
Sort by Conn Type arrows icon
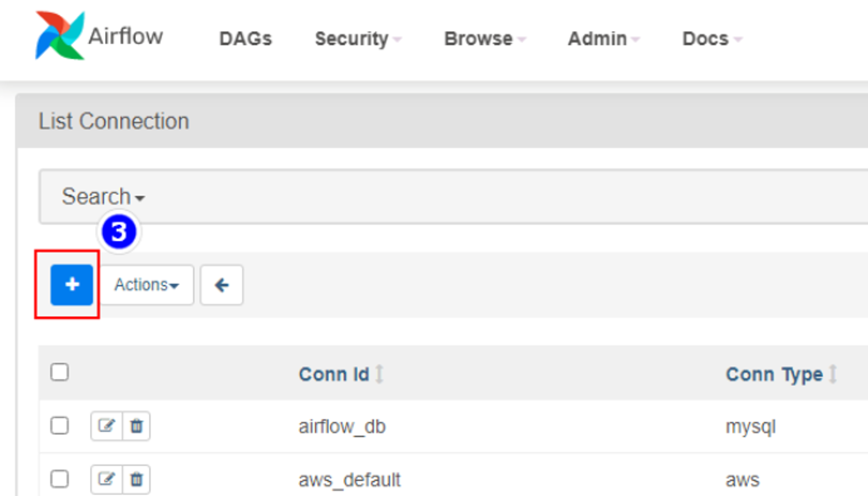coord(833,374)
